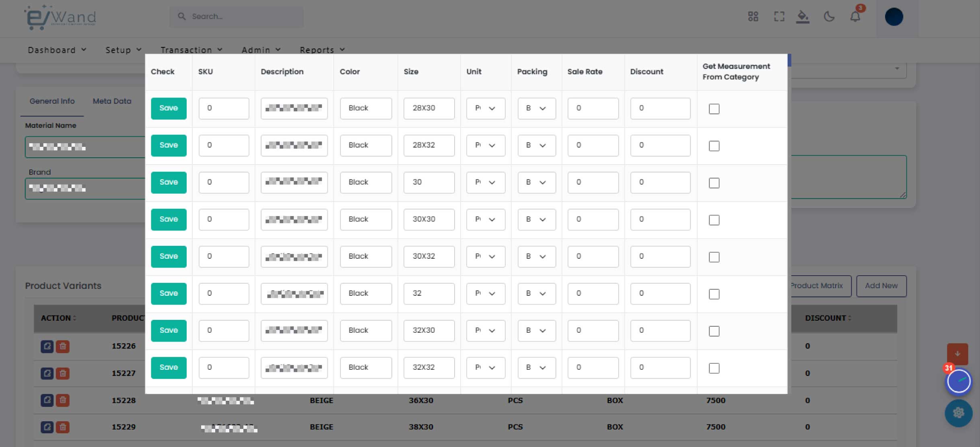Image resolution: width=980 pixels, height=447 pixels.
Task: Switch to the Meta Data tab
Action: (x=112, y=101)
